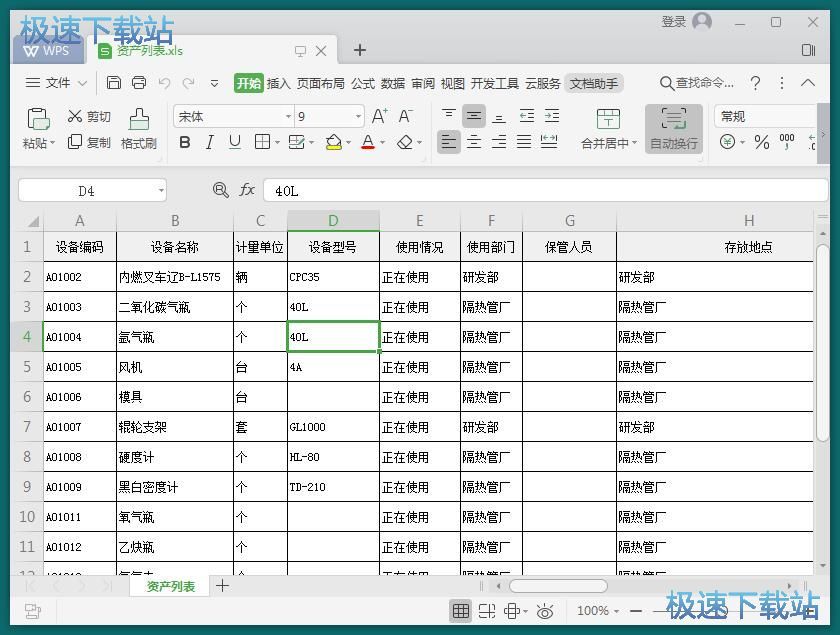840x635 pixels.
Task: Switch to the 页面布局 tab
Action: click(320, 84)
